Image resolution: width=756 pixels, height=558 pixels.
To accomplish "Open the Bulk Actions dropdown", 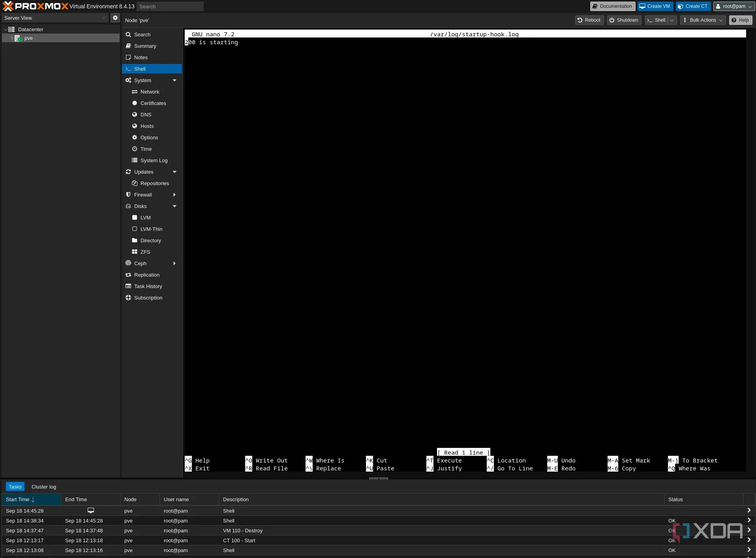I will click(705, 20).
